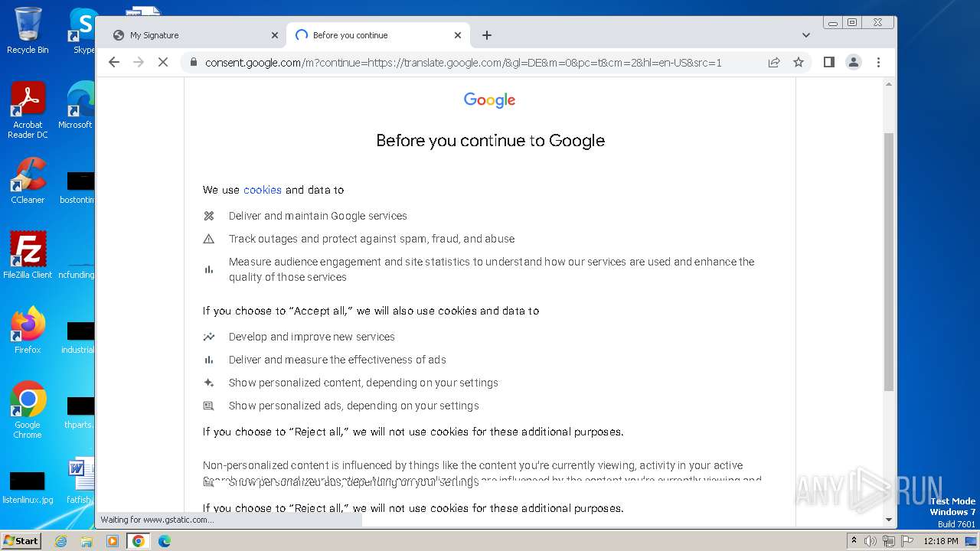Open Chrome three-dot menu
Viewport: 980px width, 551px height.
878,62
